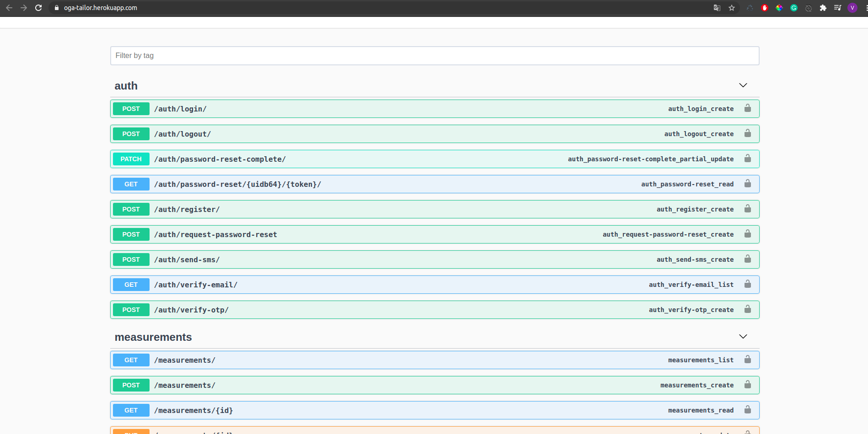Click the GET badge for /measurements/{id}
868x434 pixels.
tap(131, 410)
